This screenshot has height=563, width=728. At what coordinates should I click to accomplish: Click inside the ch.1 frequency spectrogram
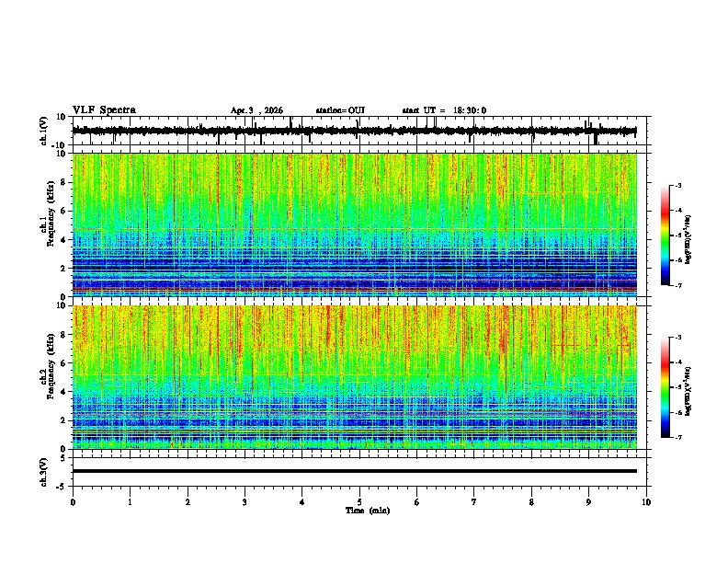click(355, 224)
